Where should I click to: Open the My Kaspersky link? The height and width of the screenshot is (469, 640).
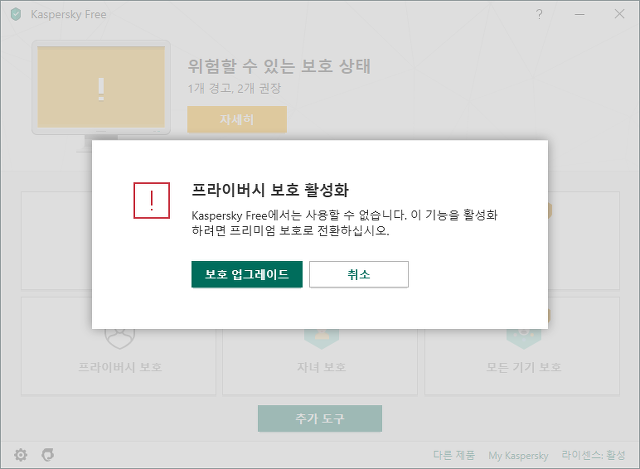[518, 455]
